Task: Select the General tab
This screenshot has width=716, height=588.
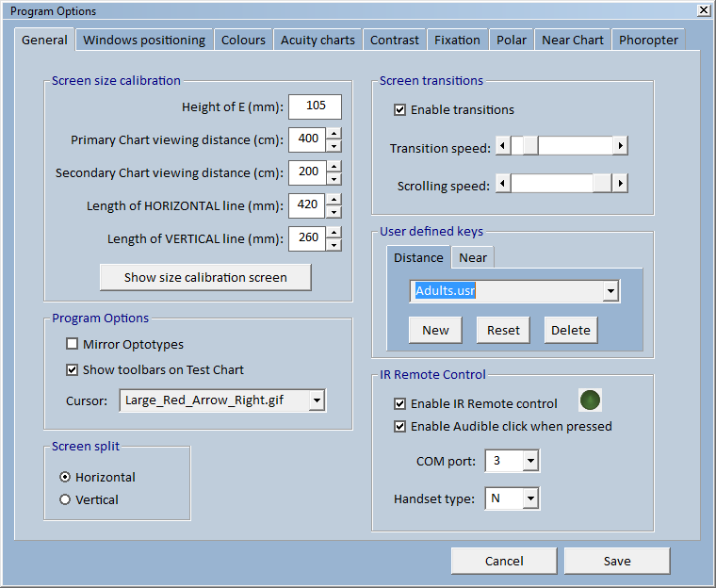Action: [45, 40]
